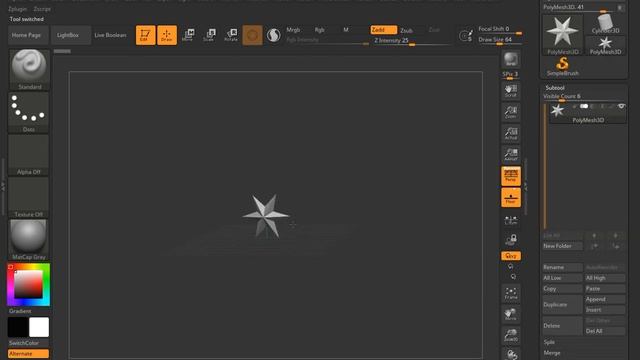This screenshot has height=360, width=640.
Task: Click the Append button
Action: coord(605,299)
